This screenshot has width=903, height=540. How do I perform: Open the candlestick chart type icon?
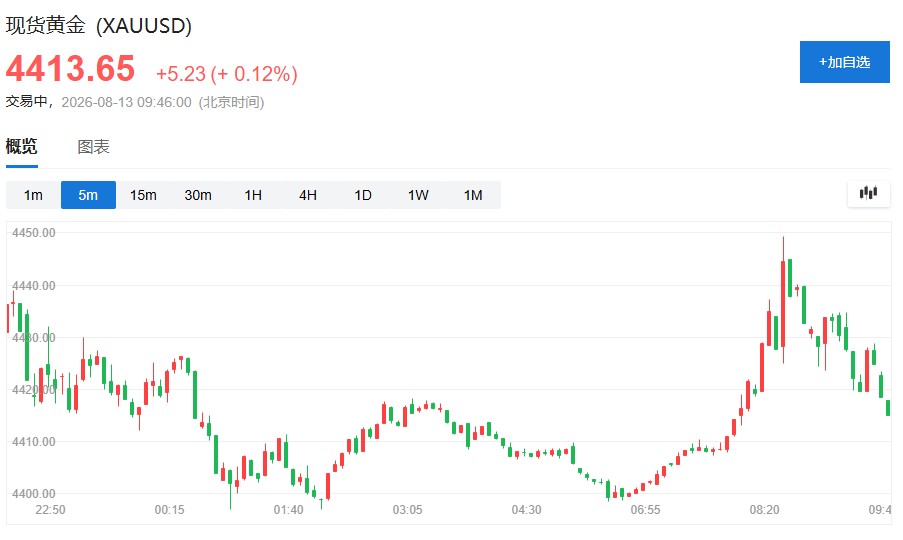point(868,193)
